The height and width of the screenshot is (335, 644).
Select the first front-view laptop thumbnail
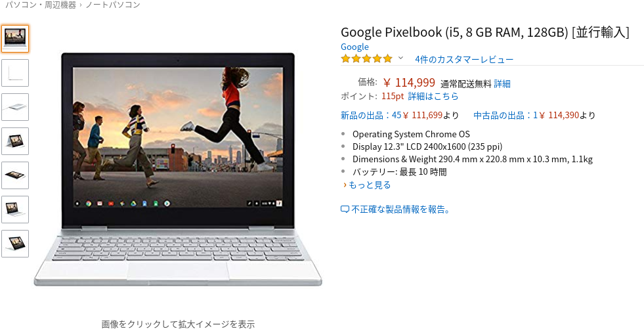tap(15, 39)
